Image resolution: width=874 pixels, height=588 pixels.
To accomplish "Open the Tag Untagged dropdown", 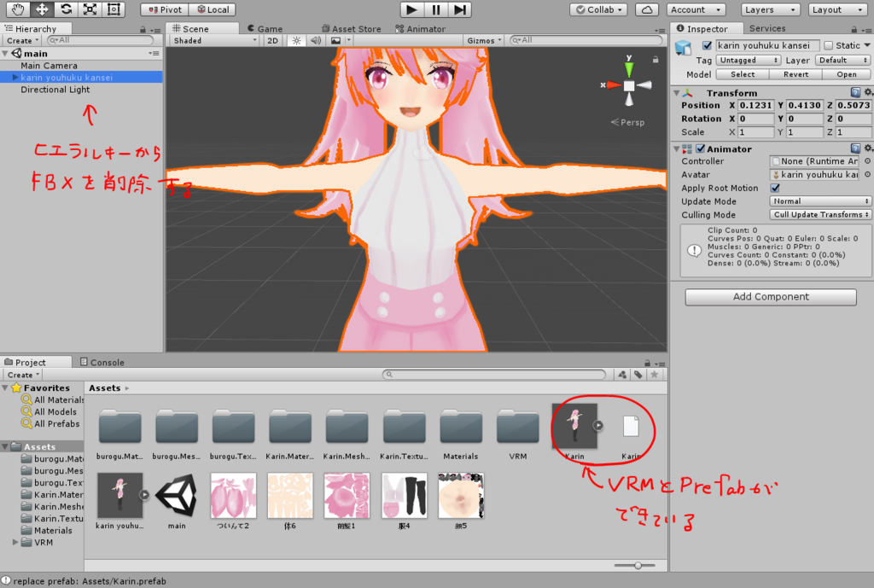I will [x=748, y=61].
